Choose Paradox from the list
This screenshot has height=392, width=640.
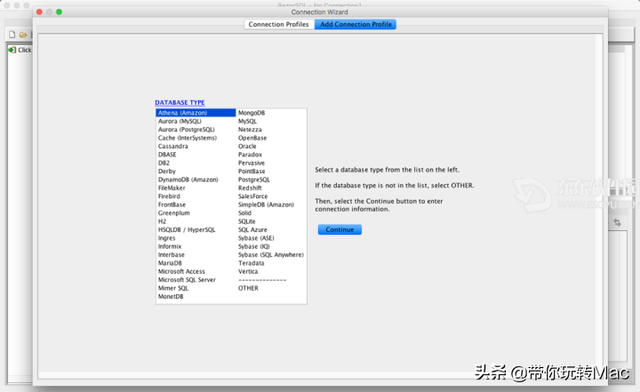250,154
